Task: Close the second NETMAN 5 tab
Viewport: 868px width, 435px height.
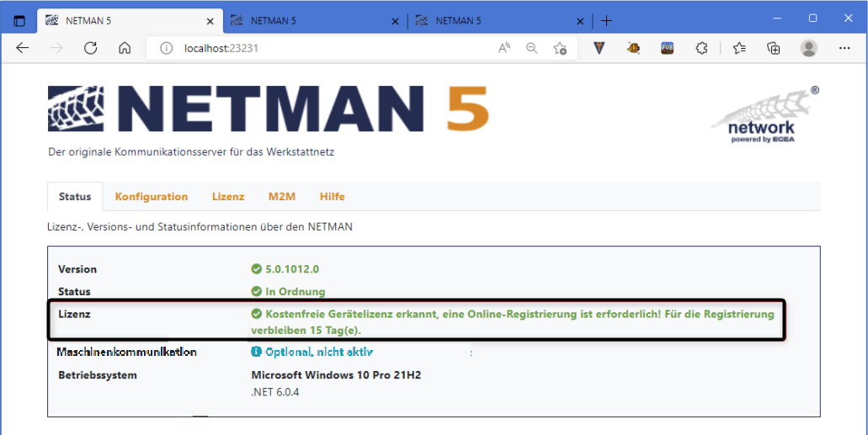Action: pyautogui.click(x=395, y=21)
